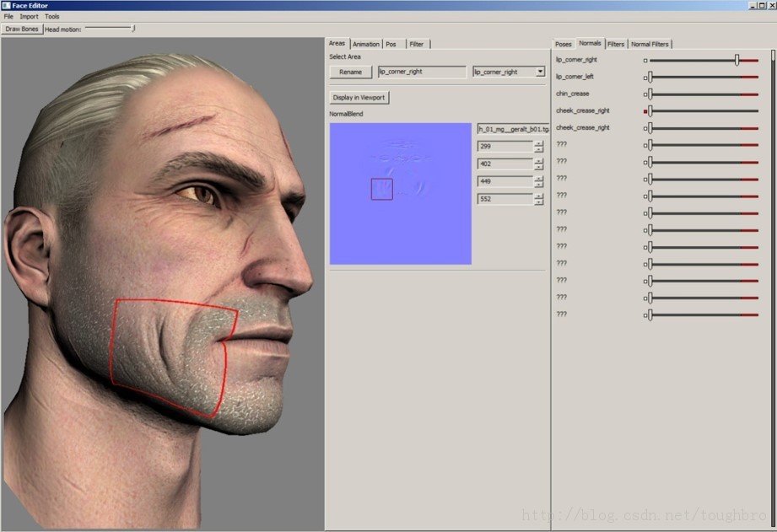
Task: Decrease the 449 value with down arrow
Action: click(x=538, y=185)
